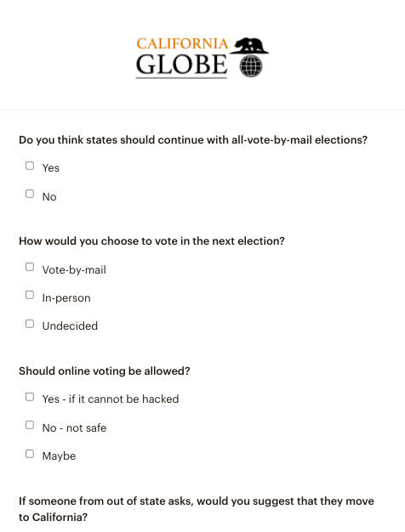This screenshot has height=532, width=405.
Task: Click the orange CALIFORNIA text in the logo
Action: point(182,44)
